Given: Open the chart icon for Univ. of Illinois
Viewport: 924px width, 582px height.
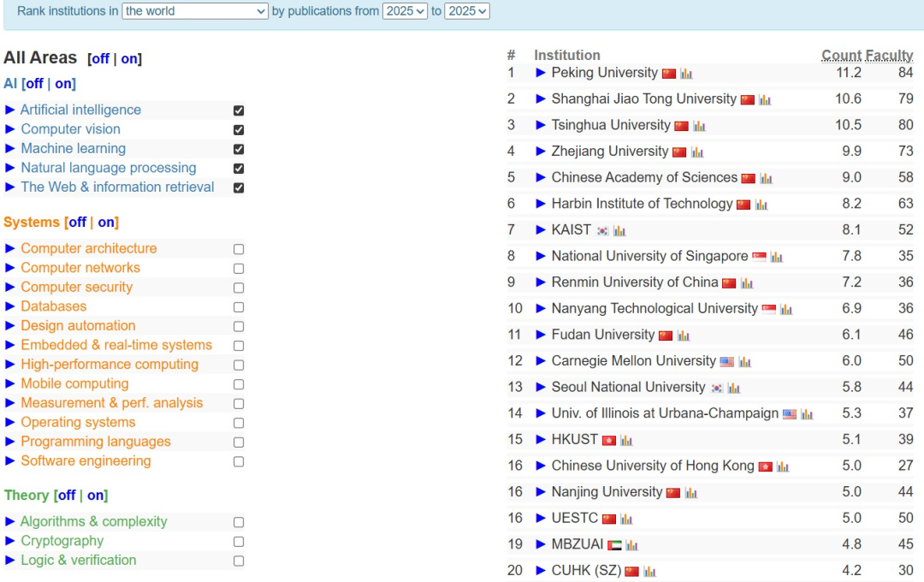Looking at the screenshot, I should point(807,414).
